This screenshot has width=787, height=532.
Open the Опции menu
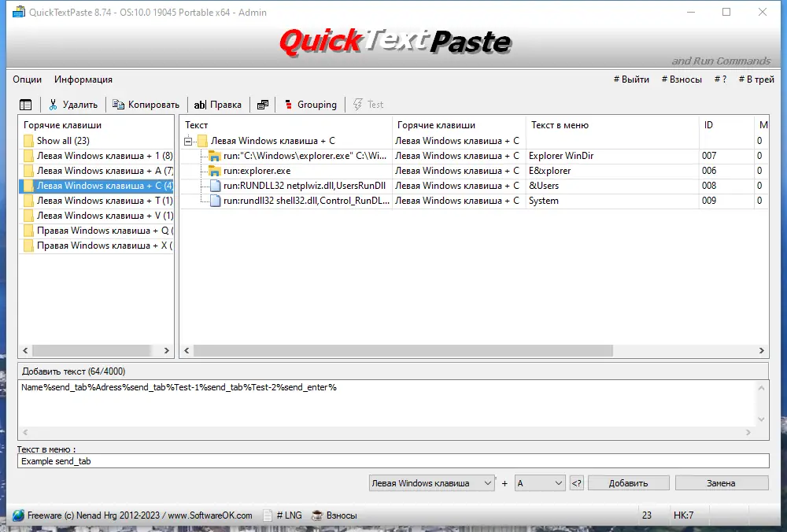[x=27, y=79]
